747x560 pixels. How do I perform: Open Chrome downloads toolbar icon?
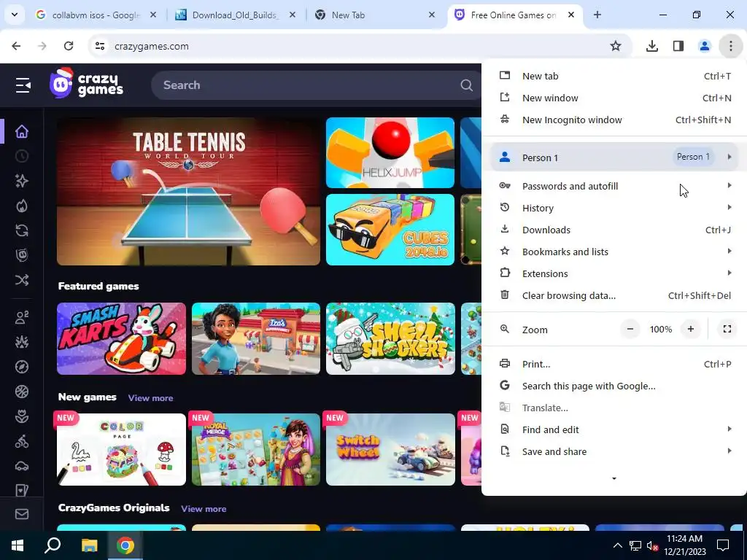tap(651, 46)
